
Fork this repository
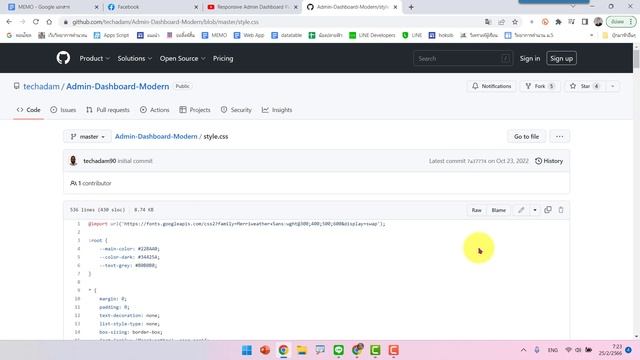coord(540,86)
